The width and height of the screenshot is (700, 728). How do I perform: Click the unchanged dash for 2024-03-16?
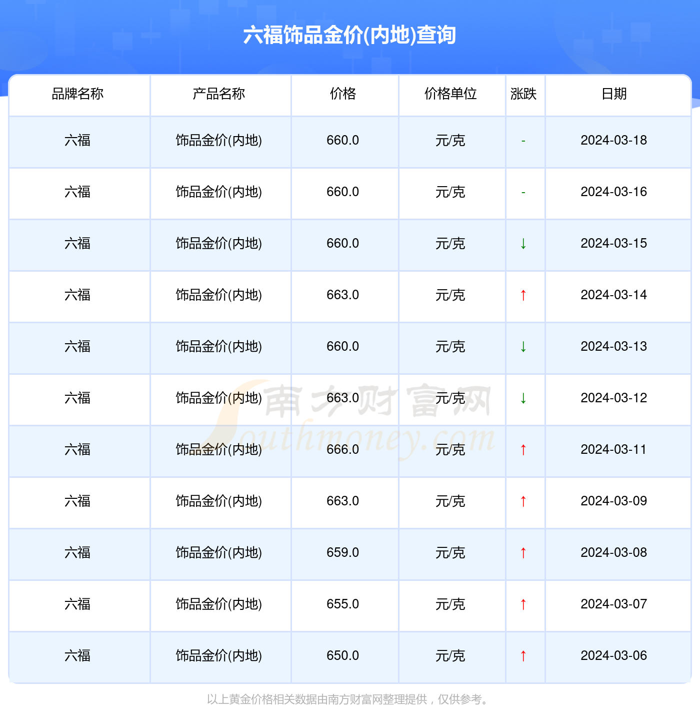(523, 193)
